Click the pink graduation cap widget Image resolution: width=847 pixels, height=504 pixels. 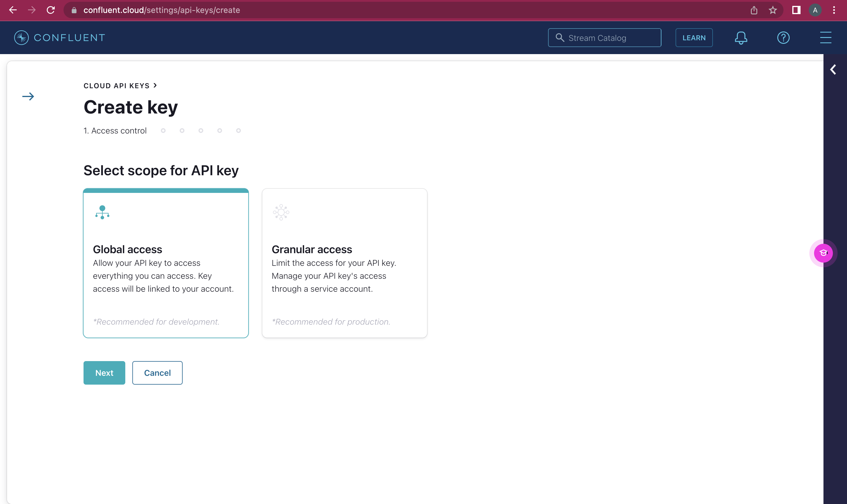[823, 253]
